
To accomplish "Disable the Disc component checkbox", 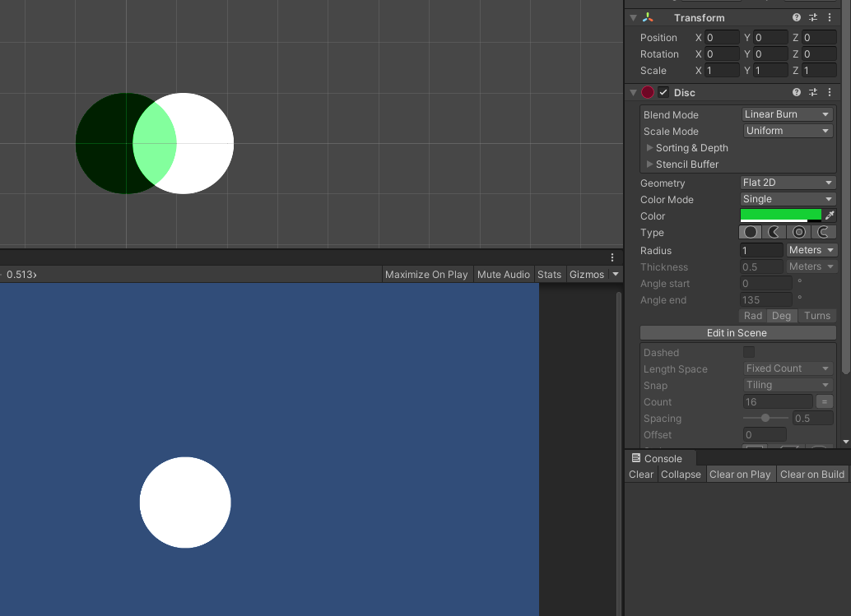I will pos(663,92).
